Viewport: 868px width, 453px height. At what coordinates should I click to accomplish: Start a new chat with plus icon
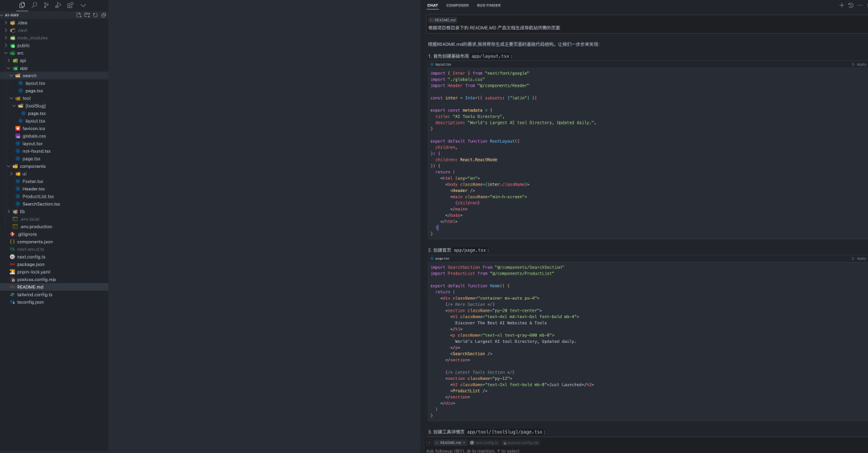pyautogui.click(x=841, y=5)
